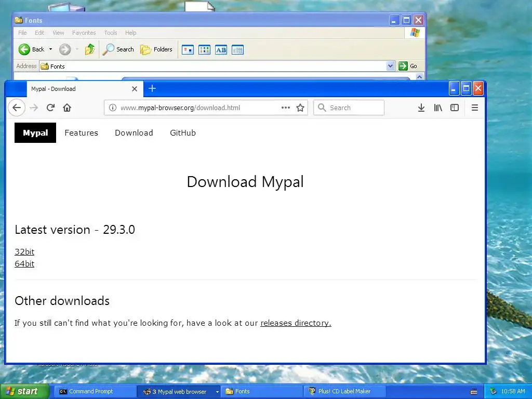Open page actions three-dot menu
The height and width of the screenshot is (399, 532).
click(x=286, y=108)
